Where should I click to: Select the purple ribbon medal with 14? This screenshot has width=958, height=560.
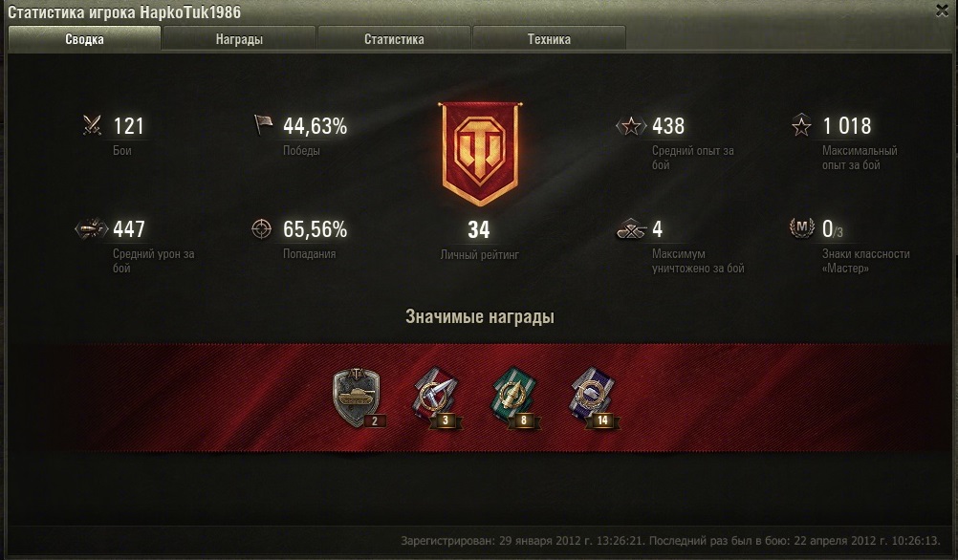[x=594, y=398]
